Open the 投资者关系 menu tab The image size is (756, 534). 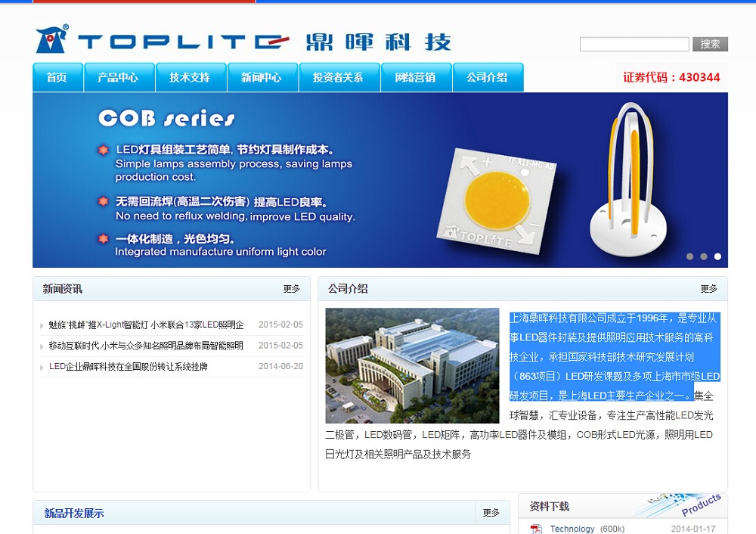[339, 77]
